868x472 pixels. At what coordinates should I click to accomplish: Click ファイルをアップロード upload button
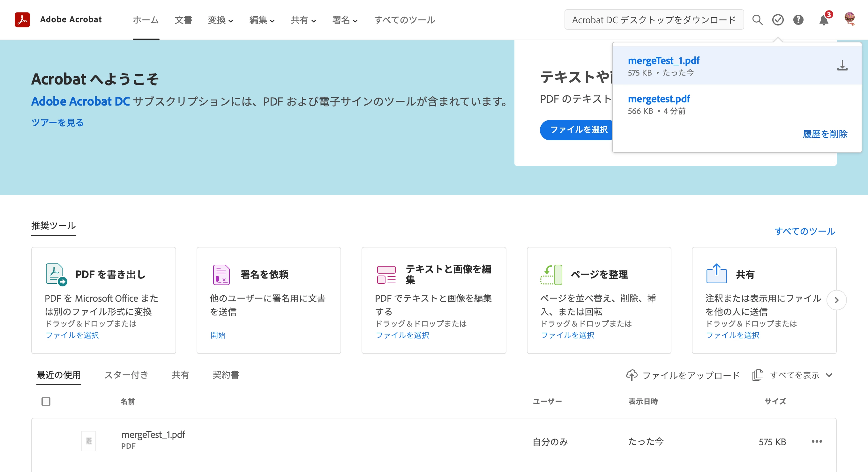[x=683, y=375]
